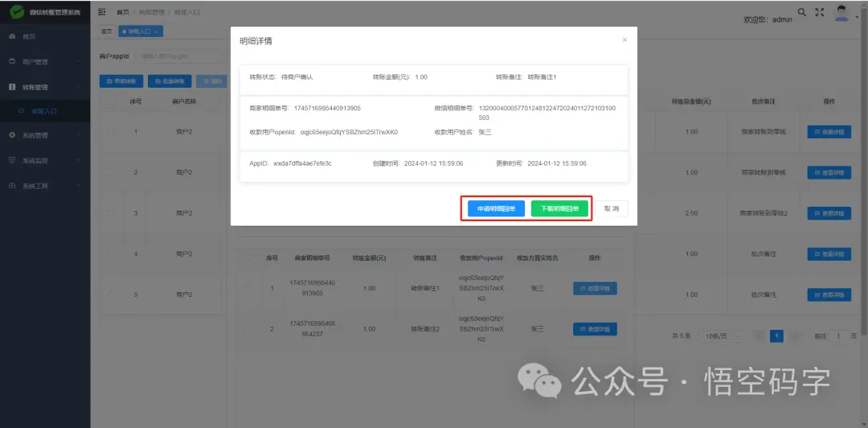Click the 转账总金额(元) column header

coord(691,102)
